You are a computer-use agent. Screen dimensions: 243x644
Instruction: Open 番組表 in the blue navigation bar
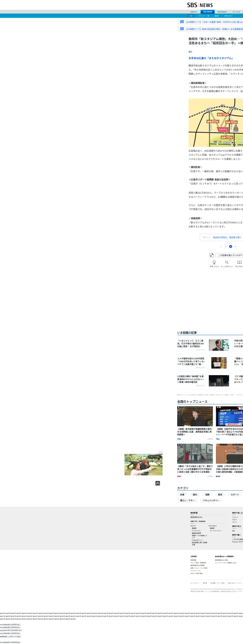click(x=217, y=16)
